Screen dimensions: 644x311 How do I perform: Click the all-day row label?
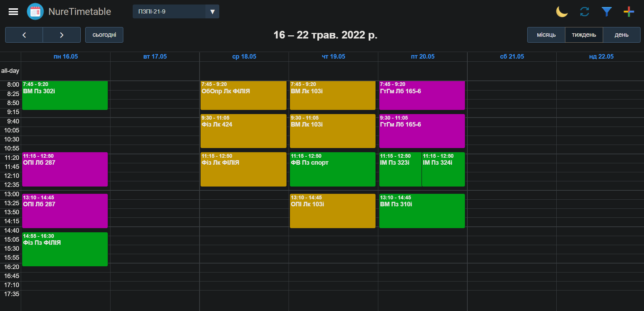(10, 71)
